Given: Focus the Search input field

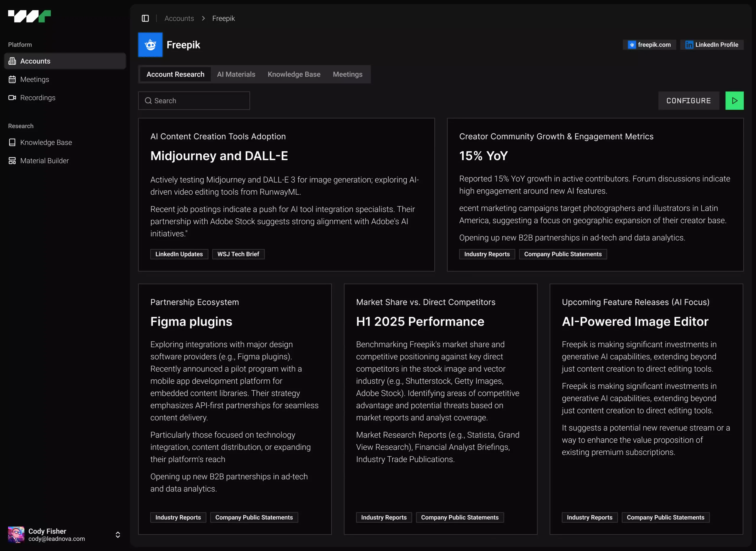Looking at the screenshot, I should click(194, 101).
